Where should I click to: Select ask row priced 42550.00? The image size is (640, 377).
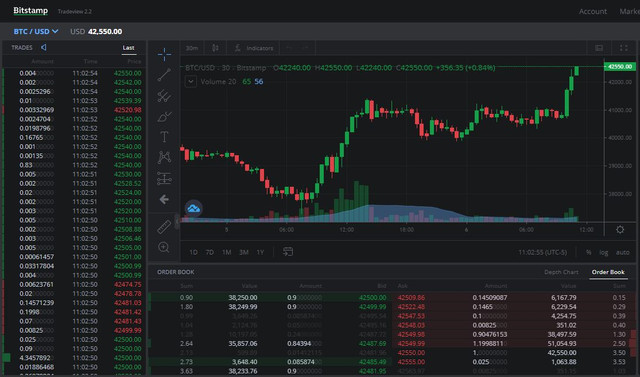click(515, 353)
